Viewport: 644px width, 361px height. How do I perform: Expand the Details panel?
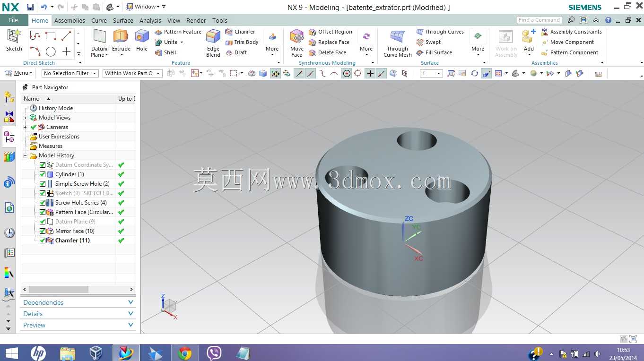point(78,314)
